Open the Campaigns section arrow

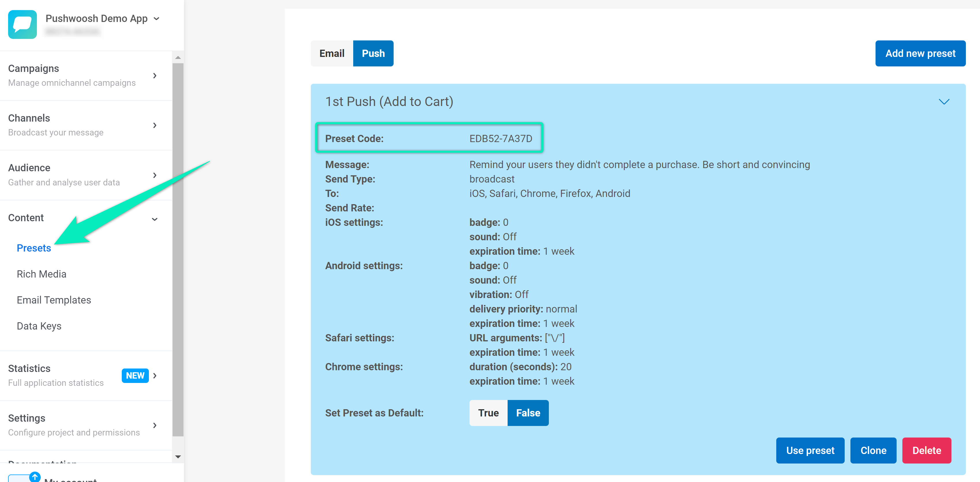[x=155, y=75]
